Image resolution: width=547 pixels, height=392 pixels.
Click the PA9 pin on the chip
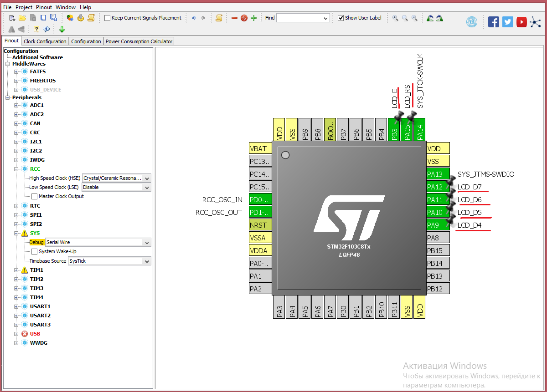(x=438, y=225)
